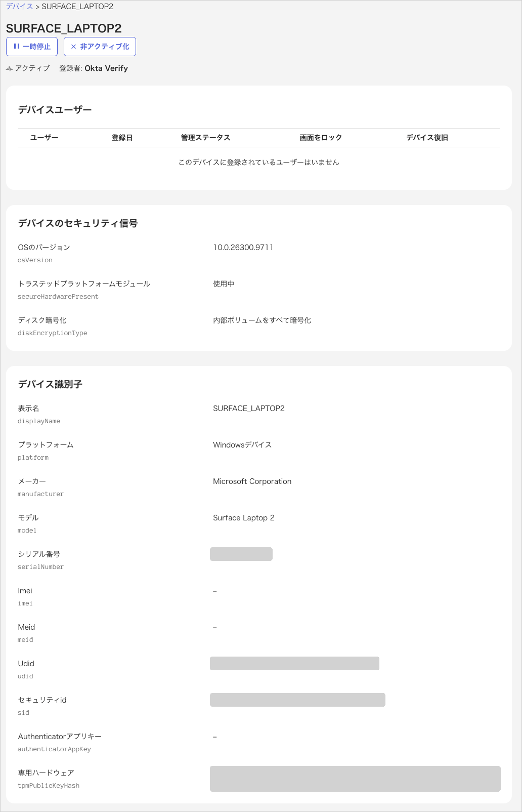Viewport: 522px width, 812px height.
Task: Select the Microsoft Corporation manufacturer value
Action: pyautogui.click(x=252, y=481)
